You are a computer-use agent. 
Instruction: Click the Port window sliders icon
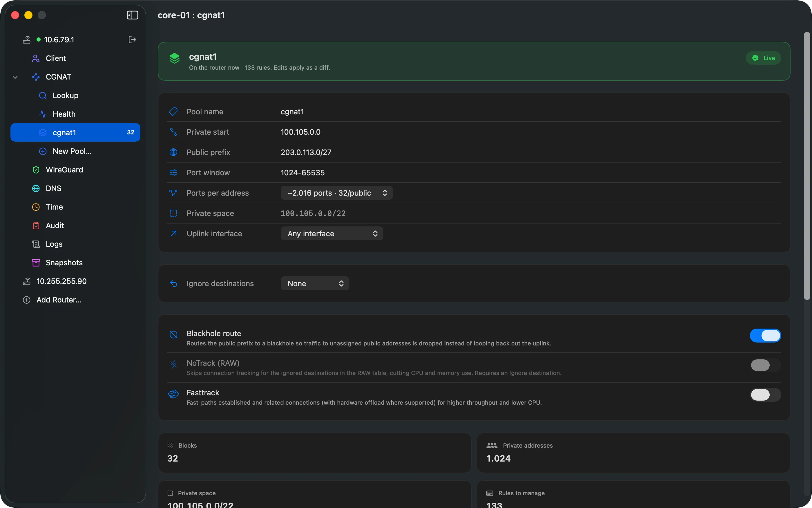[173, 173]
